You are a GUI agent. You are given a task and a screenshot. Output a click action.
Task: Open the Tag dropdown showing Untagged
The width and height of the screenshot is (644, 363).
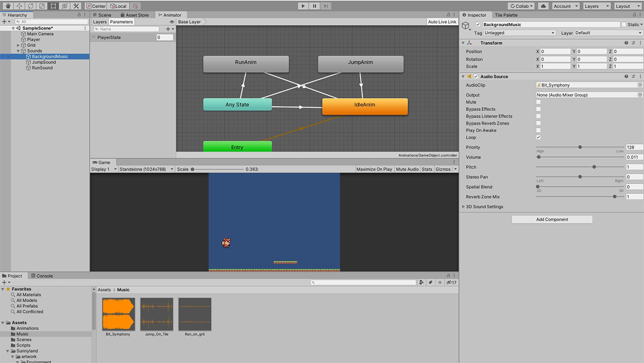coord(520,33)
